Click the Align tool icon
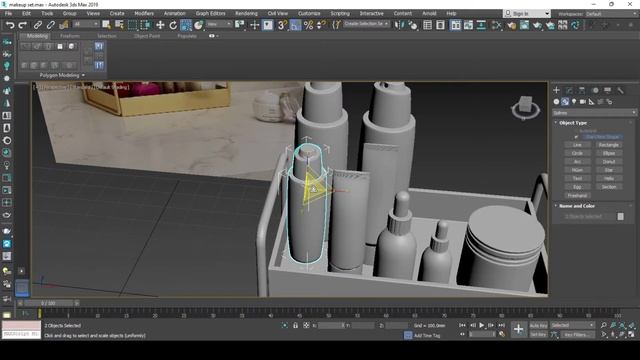This screenshot has width=640, height=360. [413, 25]
